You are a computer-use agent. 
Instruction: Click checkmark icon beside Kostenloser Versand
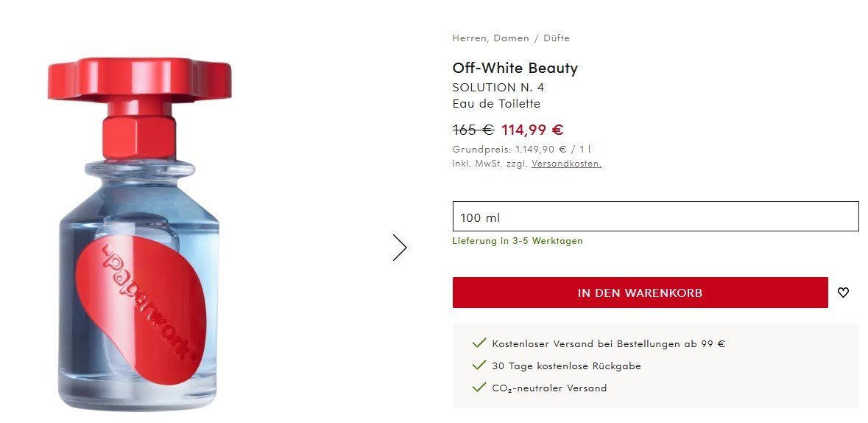click(479, 343)
